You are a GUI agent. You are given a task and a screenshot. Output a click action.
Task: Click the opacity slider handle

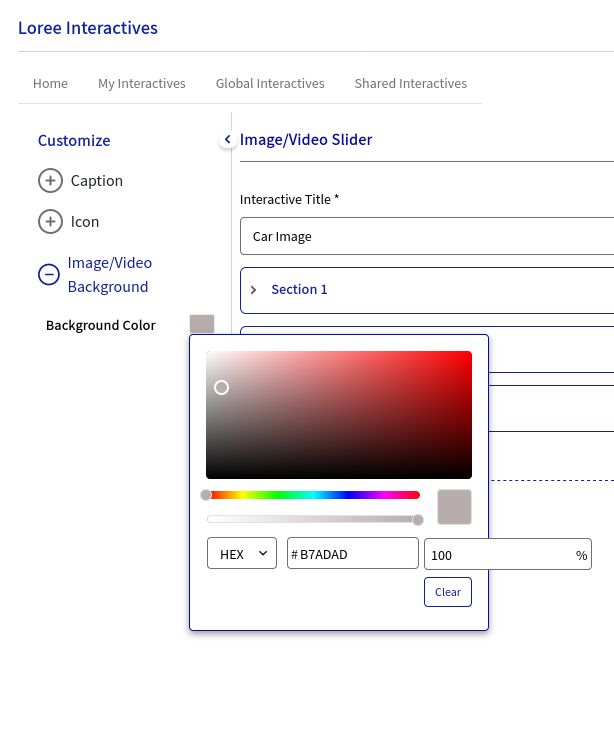[418, 519]
